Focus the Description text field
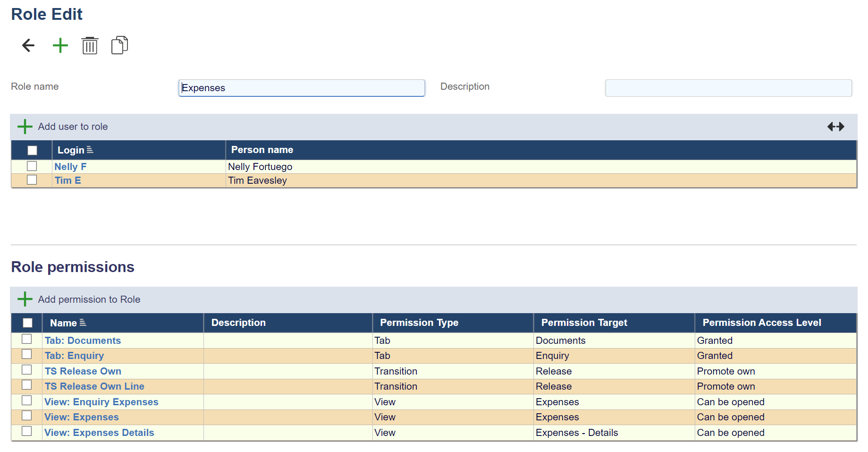Screen dimensions: 868x452 click(x=728, y=88)
